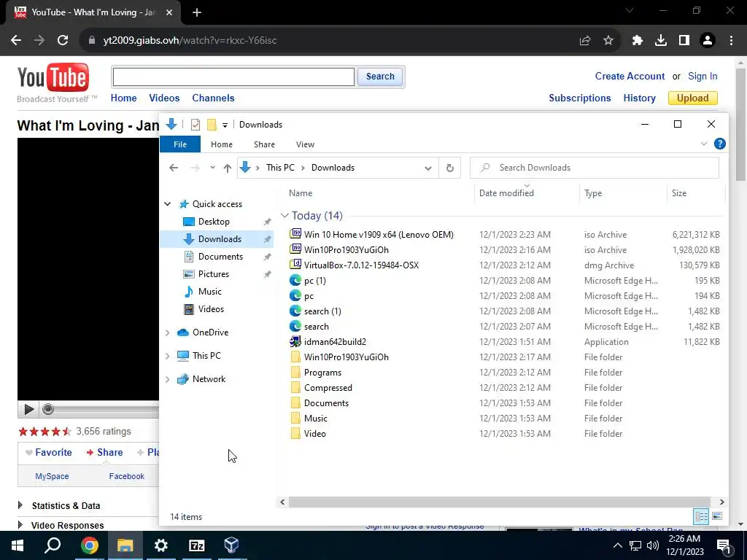Select VirtualBox-7.0.12-159484-OSX file
The height and width of the screenshot is (560, 747).
pyautogui.click(x=361, y=265)
